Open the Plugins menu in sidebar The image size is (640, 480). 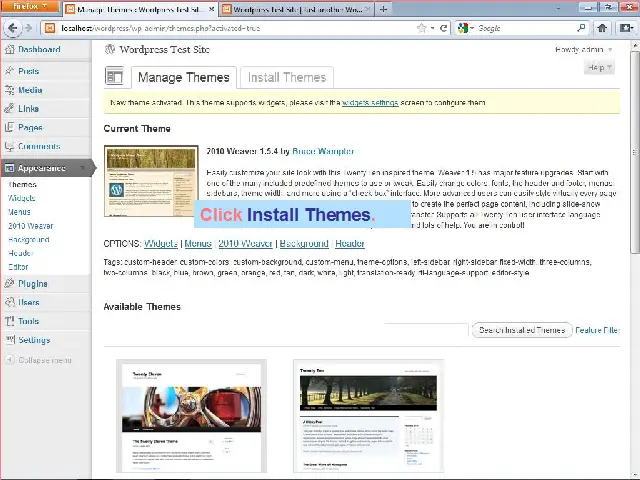33,284
